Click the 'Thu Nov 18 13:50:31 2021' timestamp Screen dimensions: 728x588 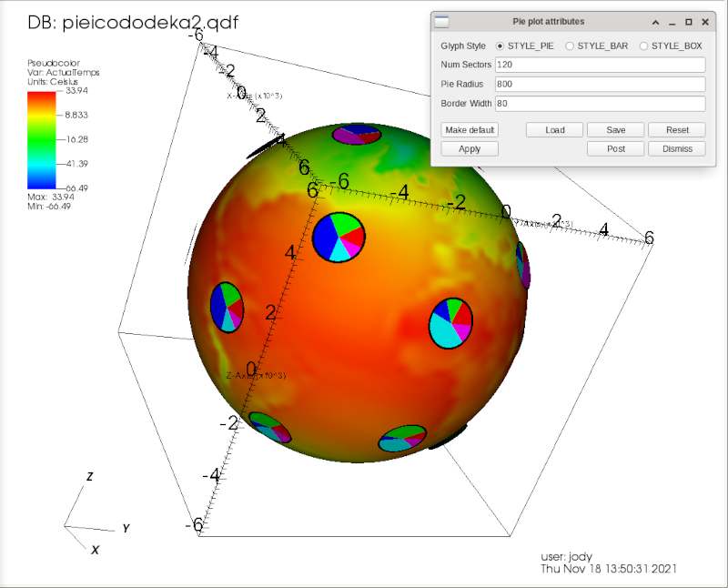click(x=609, y=569)
